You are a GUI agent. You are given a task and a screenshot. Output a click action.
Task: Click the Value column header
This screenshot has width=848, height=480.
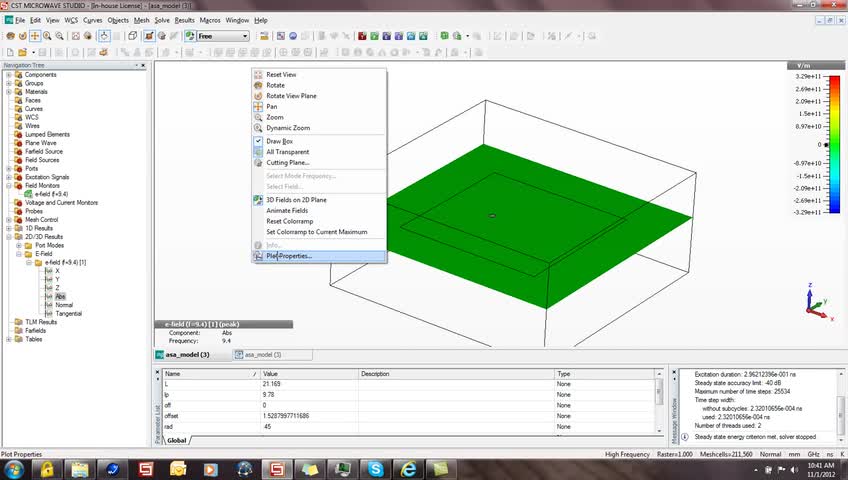309,374
